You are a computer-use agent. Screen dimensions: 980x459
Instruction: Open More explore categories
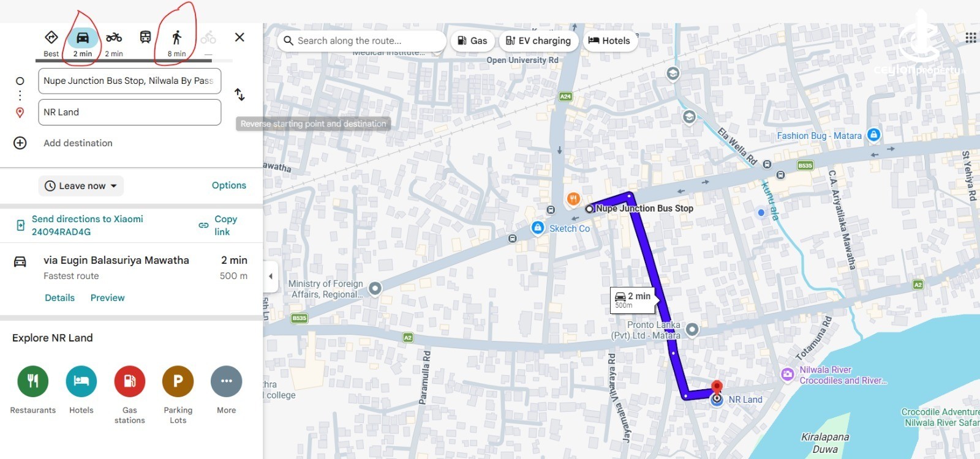(x=227, y=390)
